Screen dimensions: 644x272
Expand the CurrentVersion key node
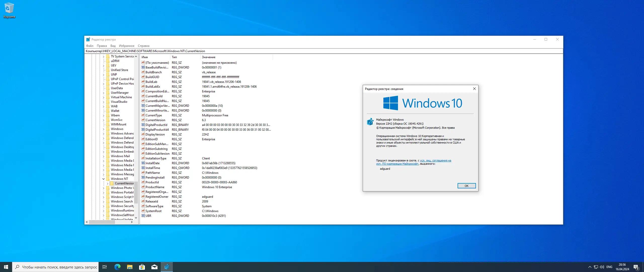click(107, 183)
